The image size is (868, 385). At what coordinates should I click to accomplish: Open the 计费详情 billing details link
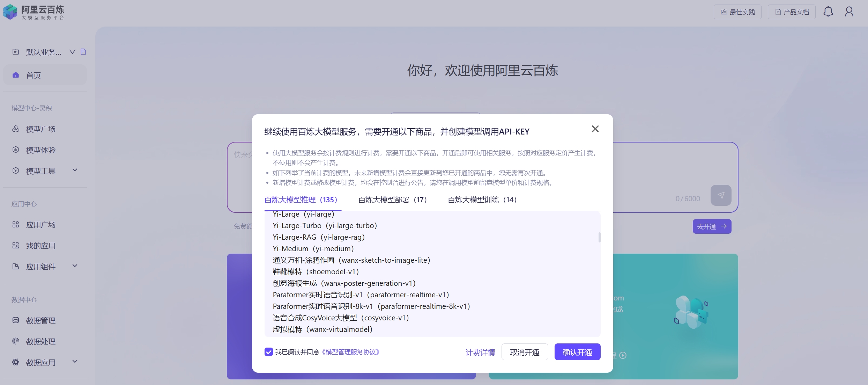coord(480,352)
